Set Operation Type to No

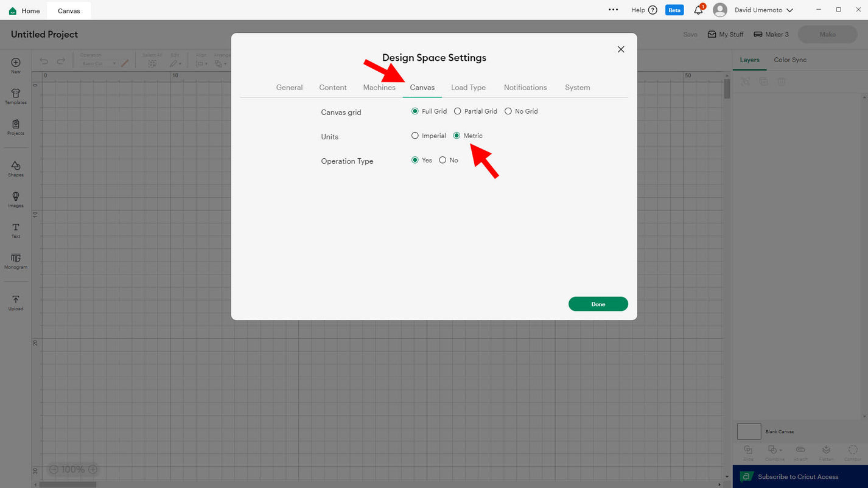click(443, 160)
